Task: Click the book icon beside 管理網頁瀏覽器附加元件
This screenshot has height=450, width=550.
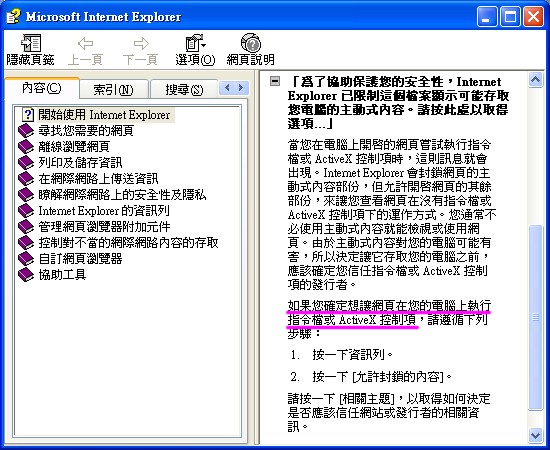Action: pos(26,227)
